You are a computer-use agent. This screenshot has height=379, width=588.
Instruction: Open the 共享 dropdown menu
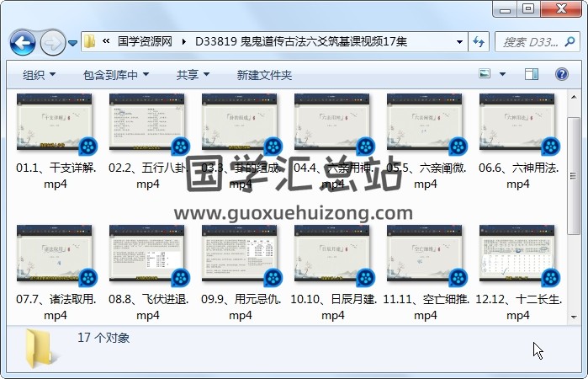(193, 75)
